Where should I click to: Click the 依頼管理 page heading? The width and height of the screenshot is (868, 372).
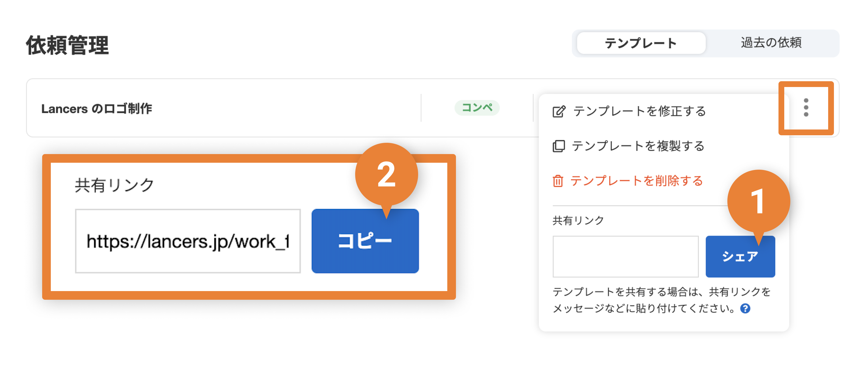[x=67, y=45]
